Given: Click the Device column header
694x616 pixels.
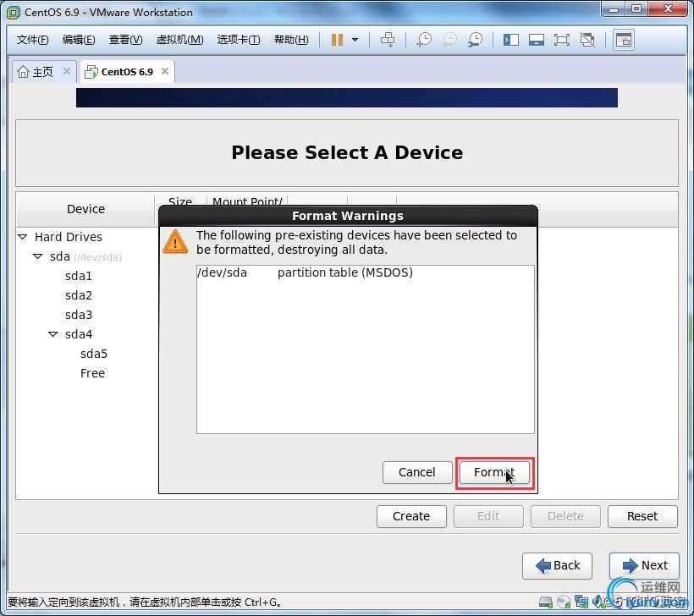Looking at the screenshot, I should click(85, 209).
